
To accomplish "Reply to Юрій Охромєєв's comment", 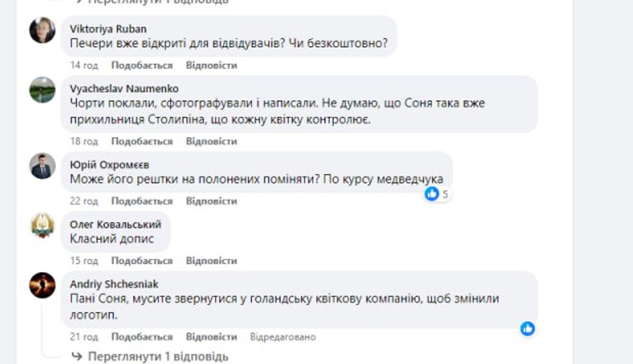I will click(x=211, y=201).
